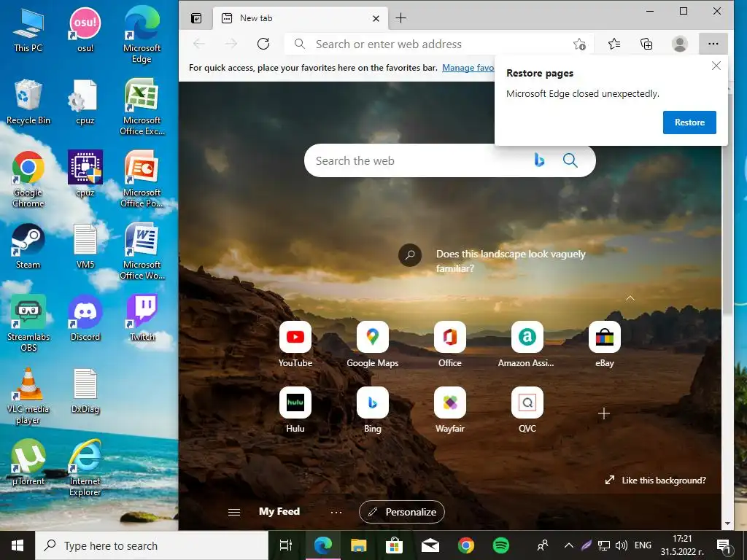Open volume control in system tray
Screen dimensions: 747x560
(622, 545)
